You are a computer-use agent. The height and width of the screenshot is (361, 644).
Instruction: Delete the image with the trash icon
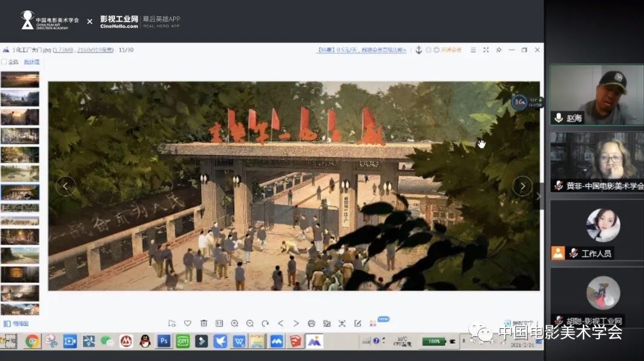(203, 323)
